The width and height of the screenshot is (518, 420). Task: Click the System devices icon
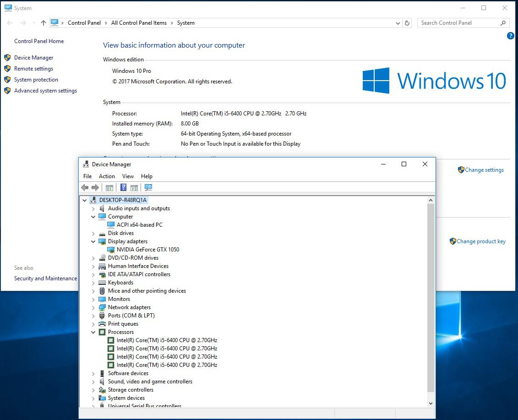[x=102, y=398]
